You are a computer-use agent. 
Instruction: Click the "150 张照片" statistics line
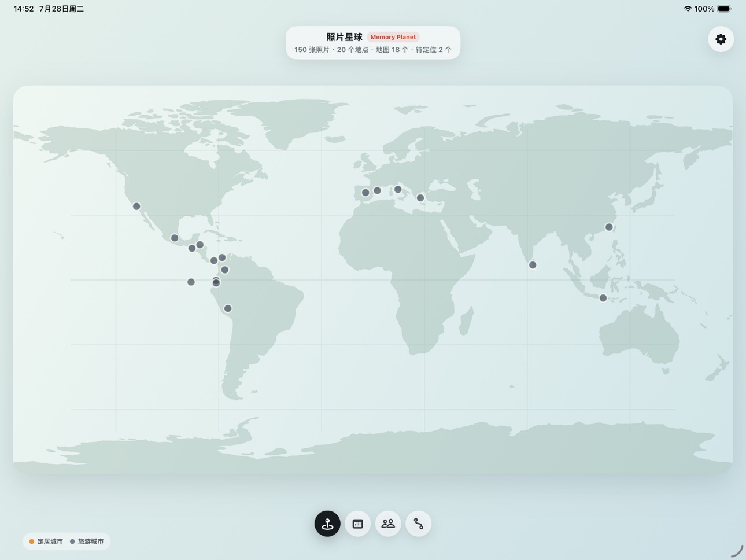click(373, 50)
